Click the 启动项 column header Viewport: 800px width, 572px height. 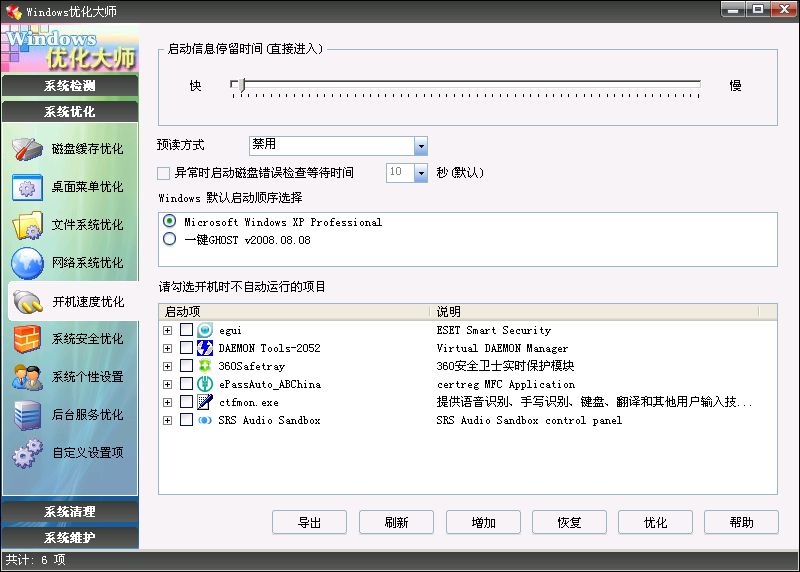[295, 311]
